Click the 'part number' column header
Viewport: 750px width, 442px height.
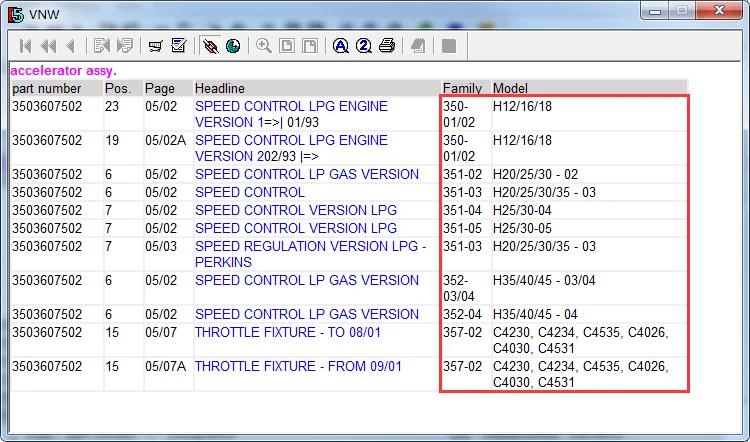tap(46, 88)
